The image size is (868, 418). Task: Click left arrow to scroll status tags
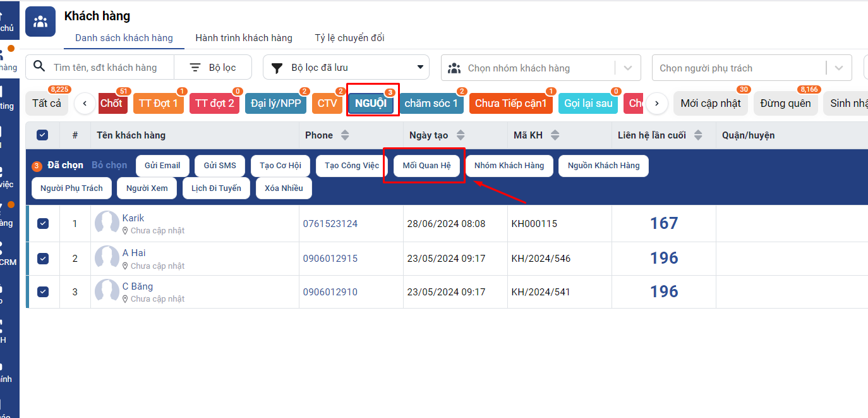click(x=85, y=103)
